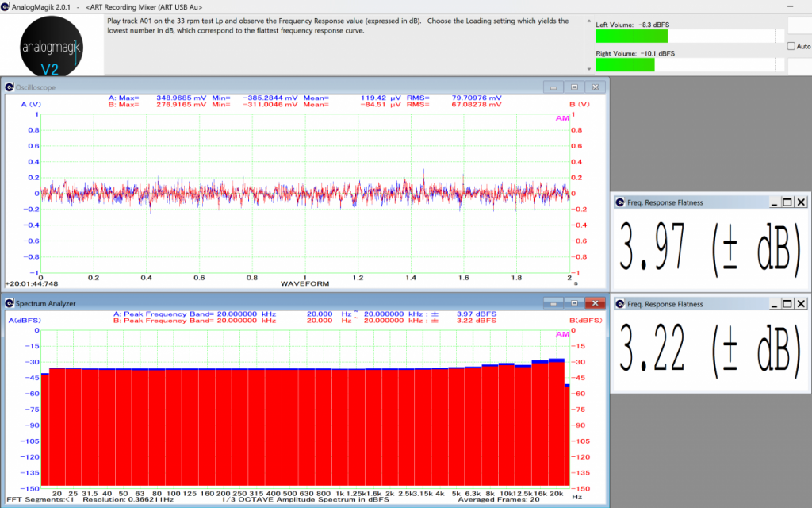Click the instruction text scroll-down arrow

[x=589, y=69]
